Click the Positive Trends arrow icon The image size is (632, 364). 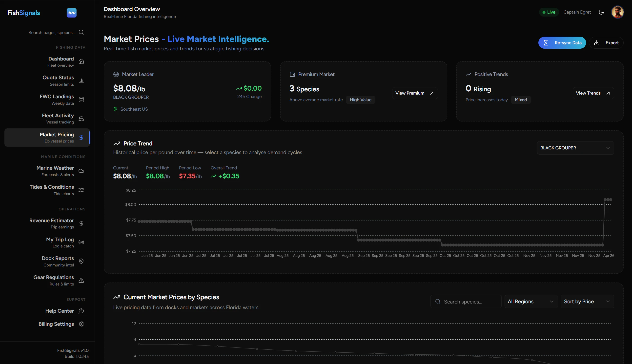(469, 74)
